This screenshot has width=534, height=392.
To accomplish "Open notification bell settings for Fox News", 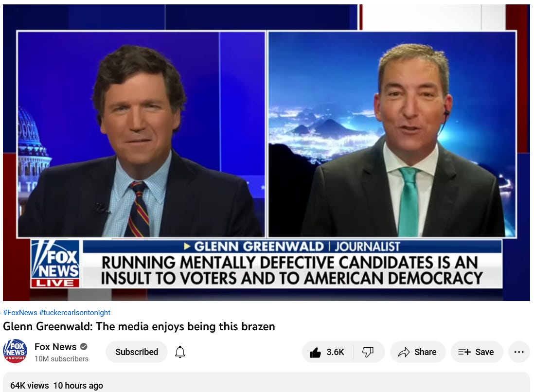I will [180, 352].
